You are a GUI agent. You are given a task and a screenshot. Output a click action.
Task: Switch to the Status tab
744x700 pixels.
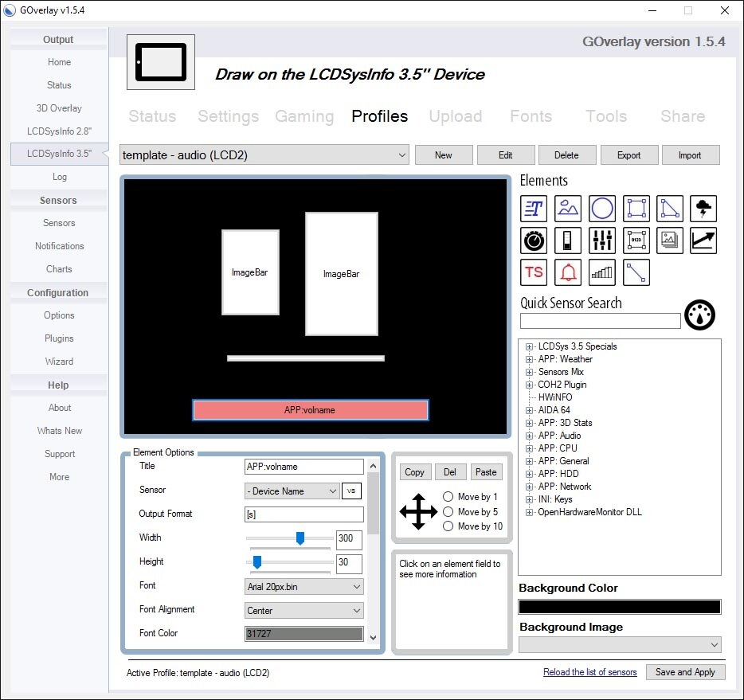pos(152,116)
